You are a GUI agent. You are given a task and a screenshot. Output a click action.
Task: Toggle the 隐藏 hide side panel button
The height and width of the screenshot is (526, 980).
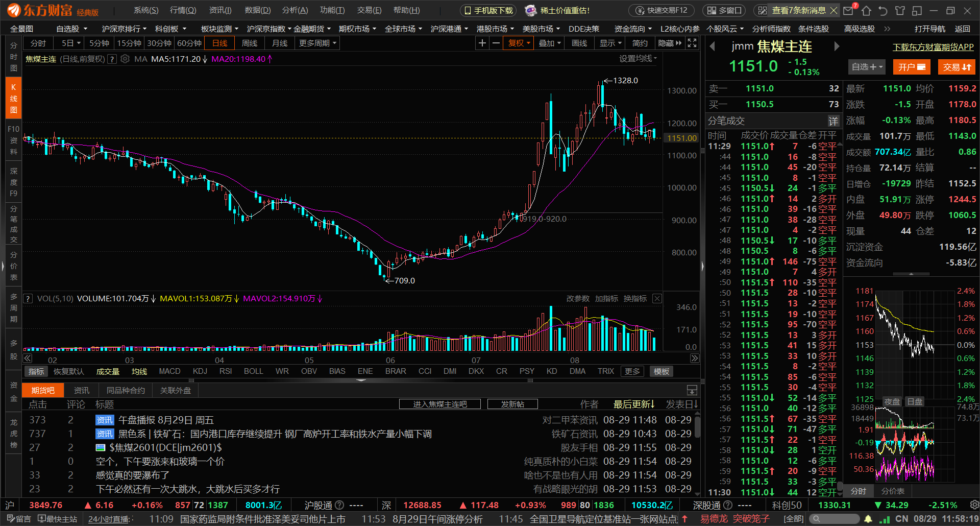point(670,43)
